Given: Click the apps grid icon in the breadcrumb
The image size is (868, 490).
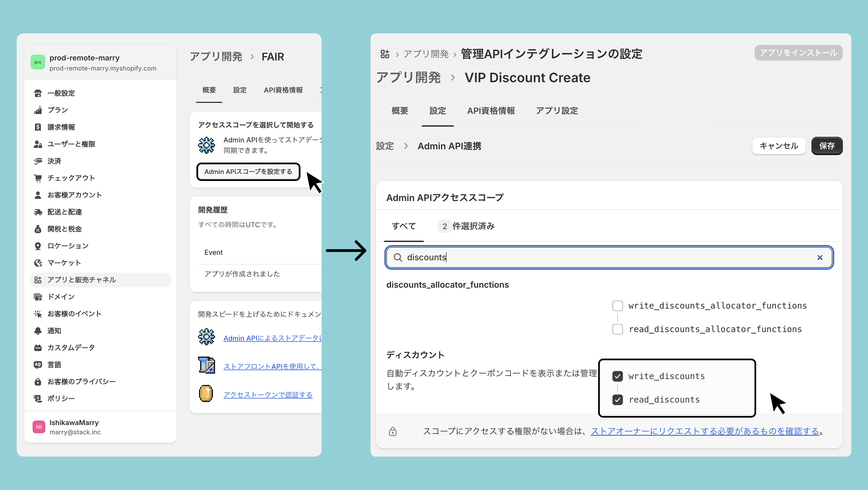Looking at the screenshot, I should (x=385, y=54).
